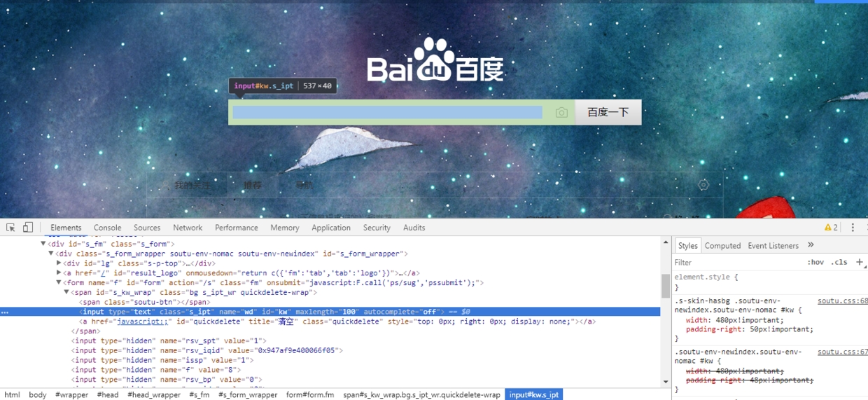The image size is (868, 400).
Task: Open the Sources tab
Action: coord(147,228)
